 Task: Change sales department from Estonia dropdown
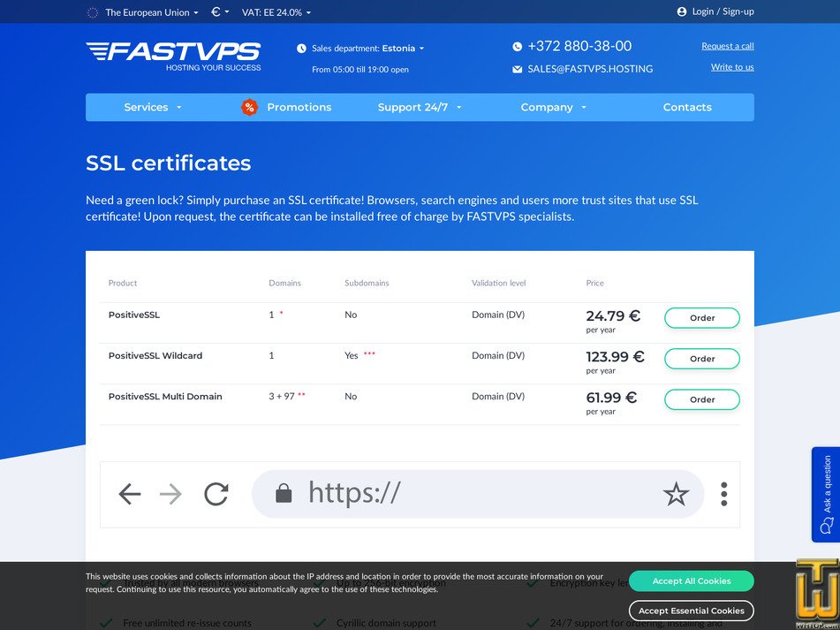point(403,49)
